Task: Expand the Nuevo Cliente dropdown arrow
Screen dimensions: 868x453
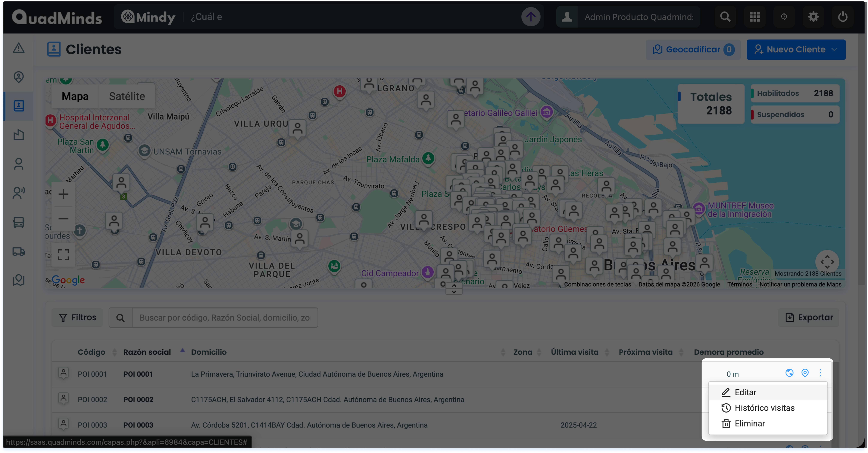Action: click(x=834, y=50)
